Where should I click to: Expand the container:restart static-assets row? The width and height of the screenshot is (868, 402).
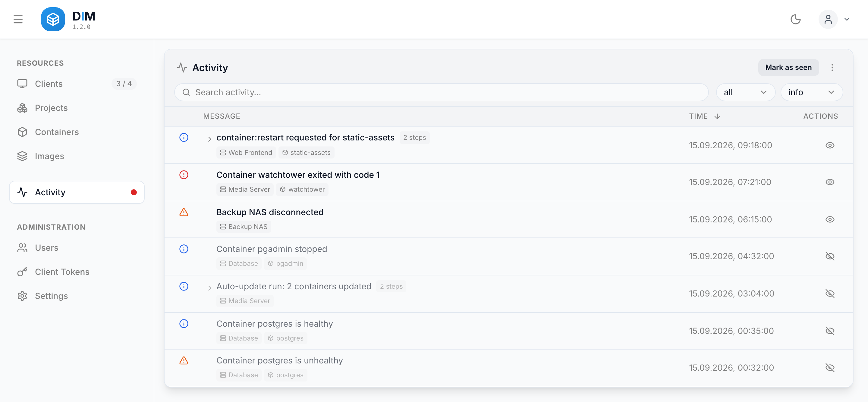click(209, 139)
